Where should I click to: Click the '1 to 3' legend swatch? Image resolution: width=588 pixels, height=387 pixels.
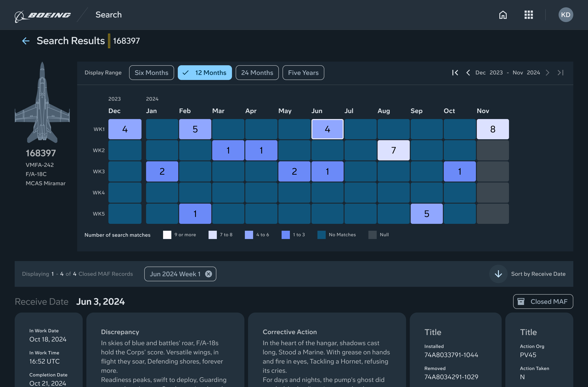click(x=286, y=235)
